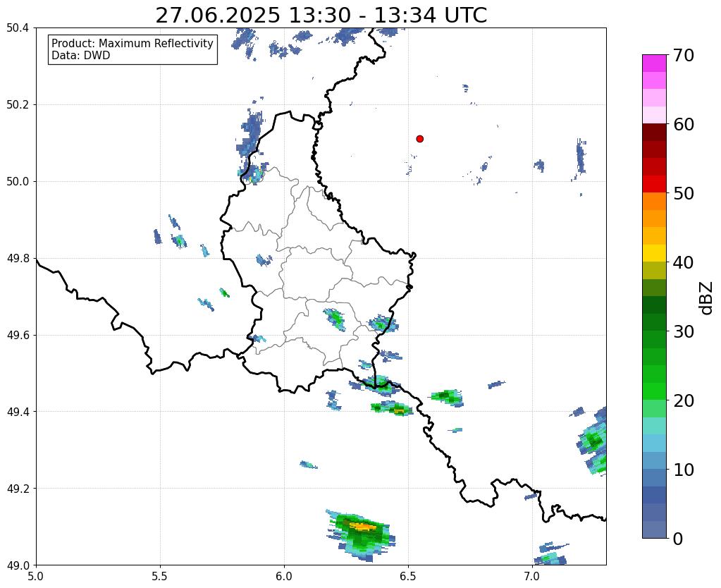The width and height of the screenshot is (721, 588).
Task: Click the red dot location marker
Action: click(x=420, y=138)
